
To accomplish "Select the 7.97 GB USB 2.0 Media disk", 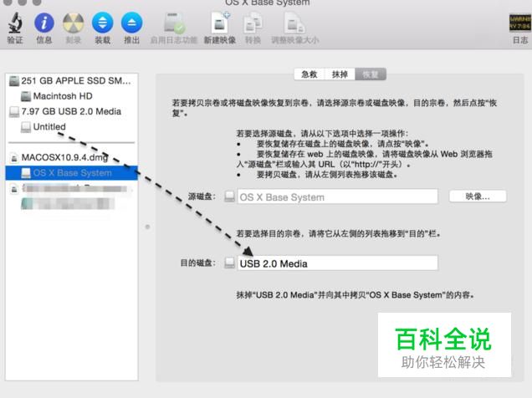I will click(x=72, y=111).
